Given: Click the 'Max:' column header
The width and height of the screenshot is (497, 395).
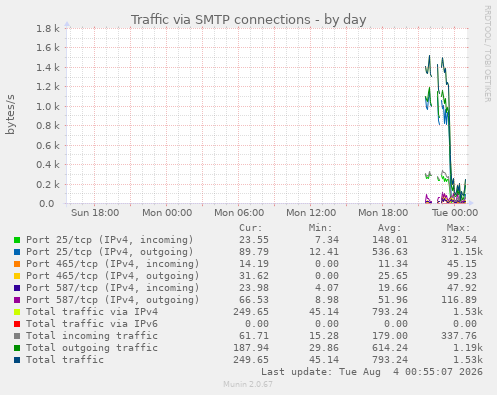Looking at the screenshot, I should click(x=458, y=228).
